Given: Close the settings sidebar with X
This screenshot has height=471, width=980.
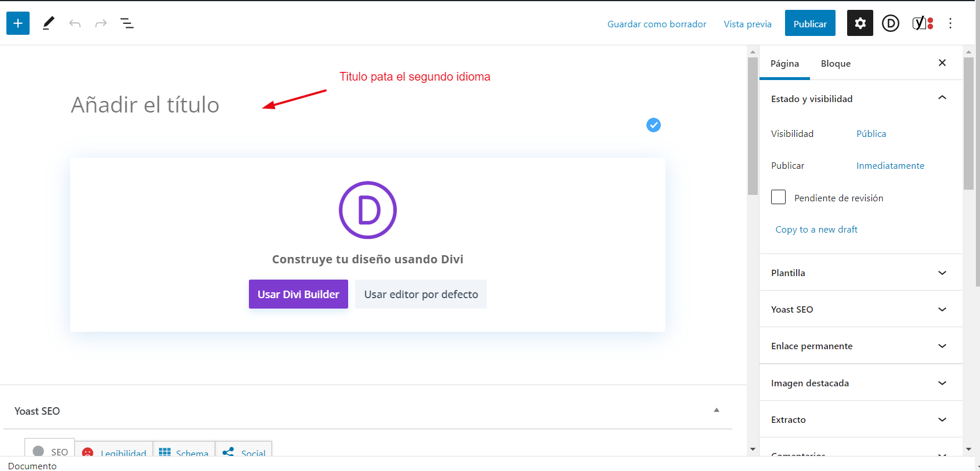Looking at the screenshot, I should [x=942, y=63].
